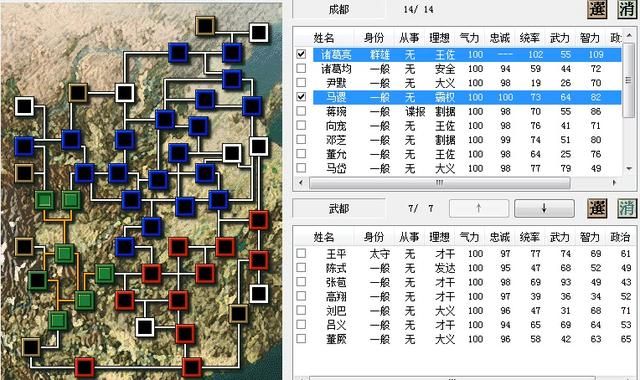Check the checkbox for 王平
Image resolution: width=640 pixels, height=380 pixels.
pyautogui.click(x=301, y=253)
